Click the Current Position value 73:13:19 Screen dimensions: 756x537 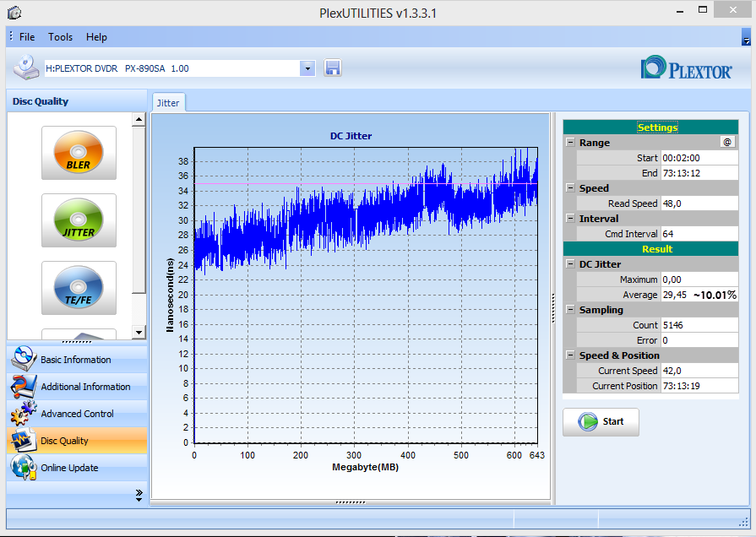(699, 386)
